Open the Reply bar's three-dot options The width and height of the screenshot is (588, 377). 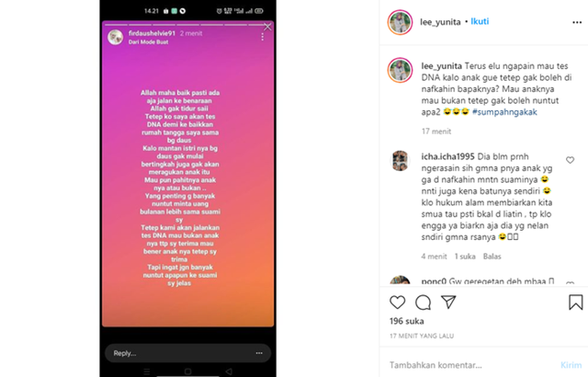259,353
